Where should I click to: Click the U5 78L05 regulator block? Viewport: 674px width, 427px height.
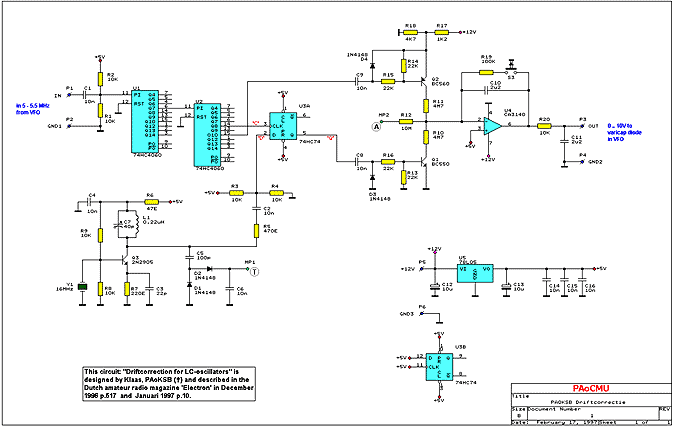click(x=475, y=273)
